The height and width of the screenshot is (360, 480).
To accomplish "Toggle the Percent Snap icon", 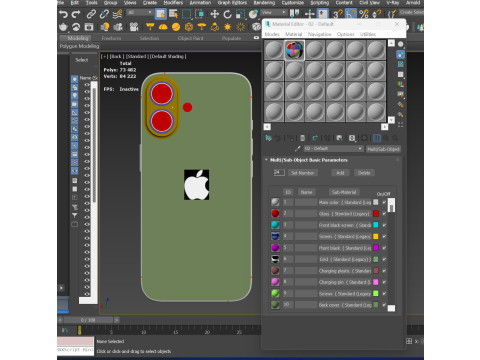I will pos(364,14).
